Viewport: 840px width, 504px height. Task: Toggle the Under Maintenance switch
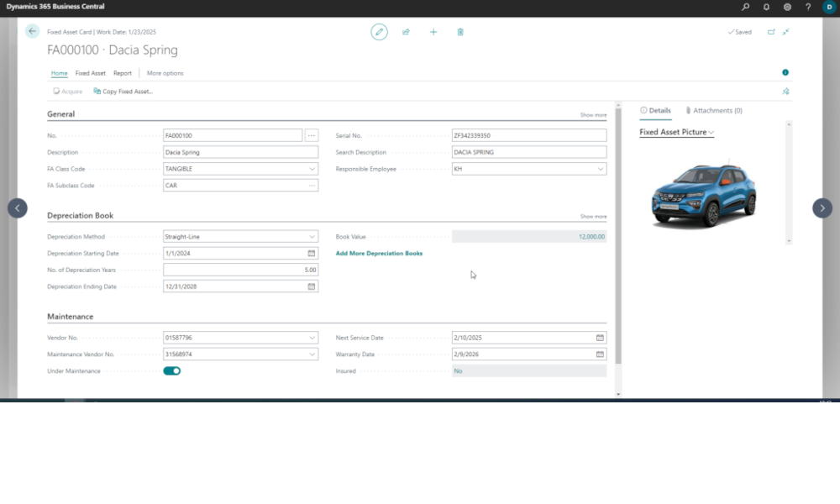(x=172, y=371)
